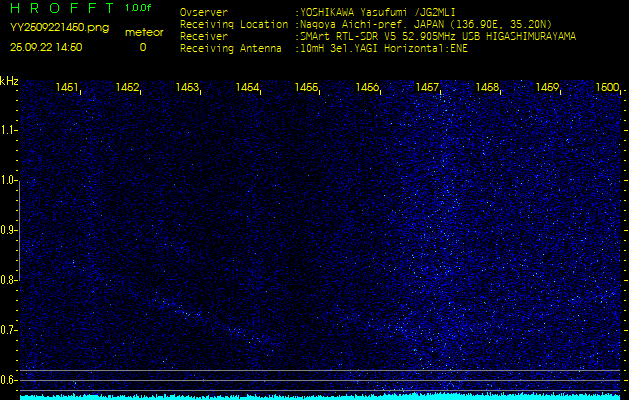Click the 1459 time marker
The width and height of the screenshot is (629, 400).
(547, 87)
